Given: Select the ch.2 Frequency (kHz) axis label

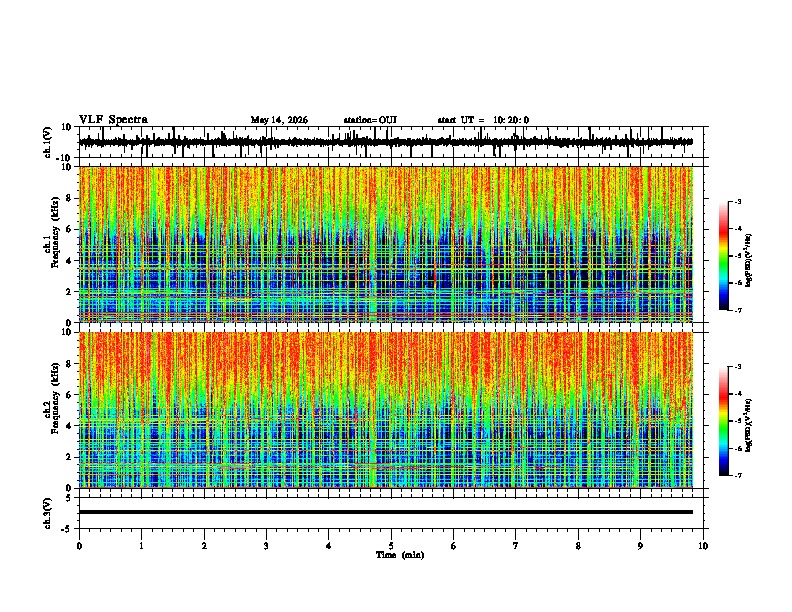Looking at the screenshot, I should point(51,410).
